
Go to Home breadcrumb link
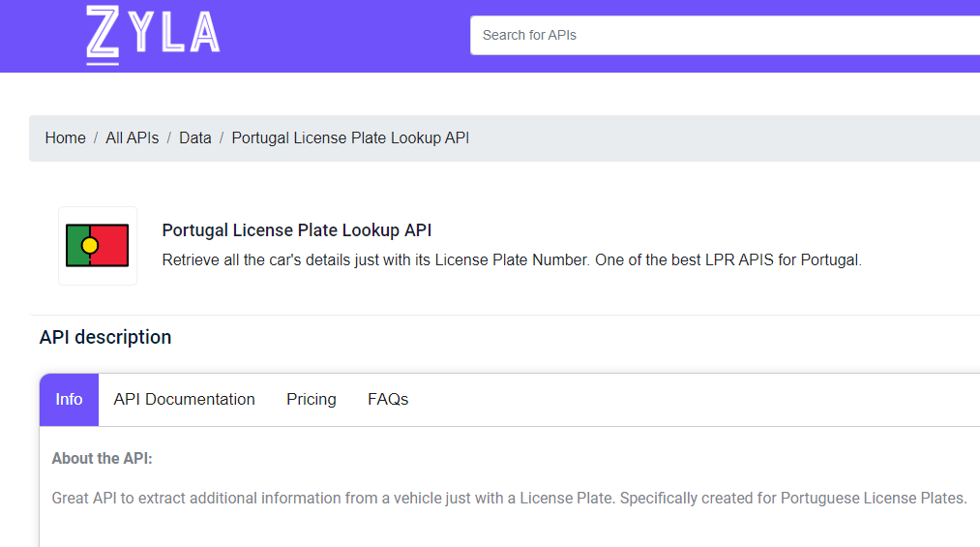(65, 137)
